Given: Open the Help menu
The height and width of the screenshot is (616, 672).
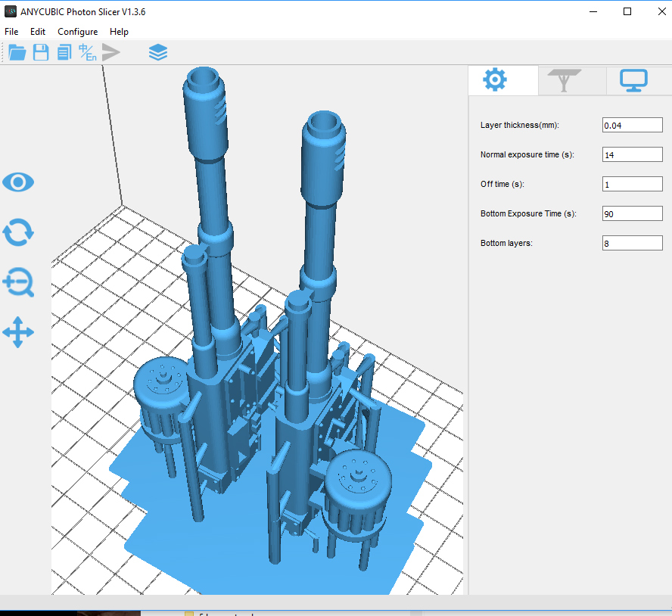Looking at the screenshot, I should click(x=119, y=32).
